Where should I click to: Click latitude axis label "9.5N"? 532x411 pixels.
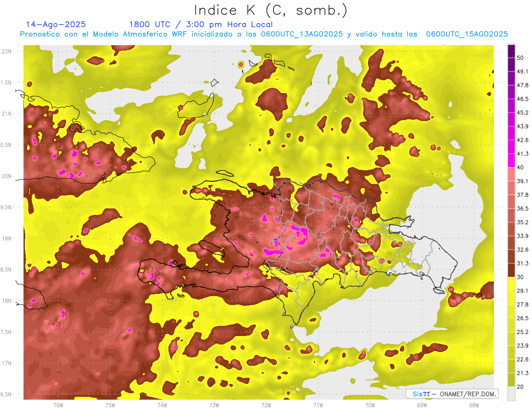coord(7,207)
